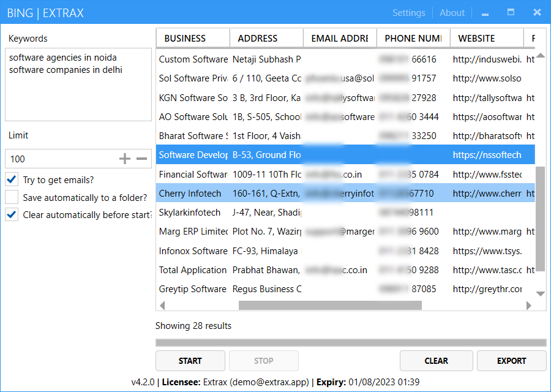The width and height of the screenshot is (551, 392).
Task: Sort by the WEBSITE column header
Action: [487, 38]
